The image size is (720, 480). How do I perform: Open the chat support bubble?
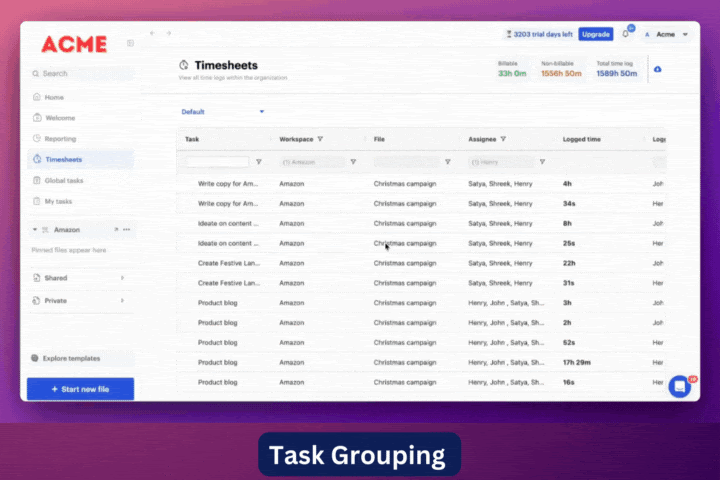680,386
